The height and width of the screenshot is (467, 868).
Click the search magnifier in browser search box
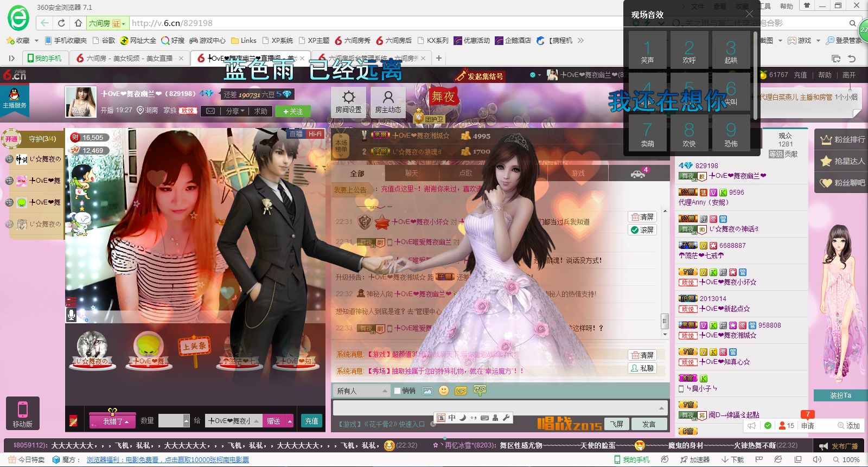coord(852,23)
